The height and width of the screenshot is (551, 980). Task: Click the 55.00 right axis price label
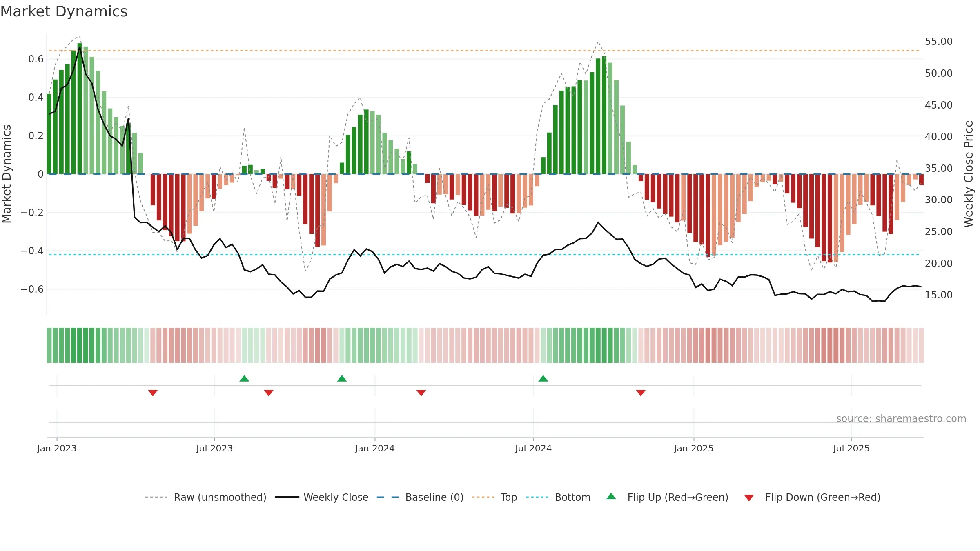(939, 42)
